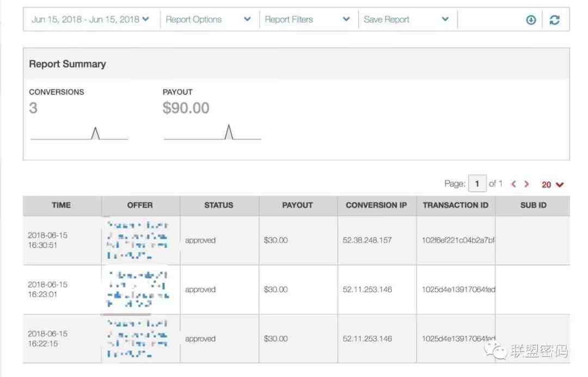Viewport: 588px width, 377px height.
Task: Sort by CONVERSION IP column header
Action: click(x=376, y=205)
